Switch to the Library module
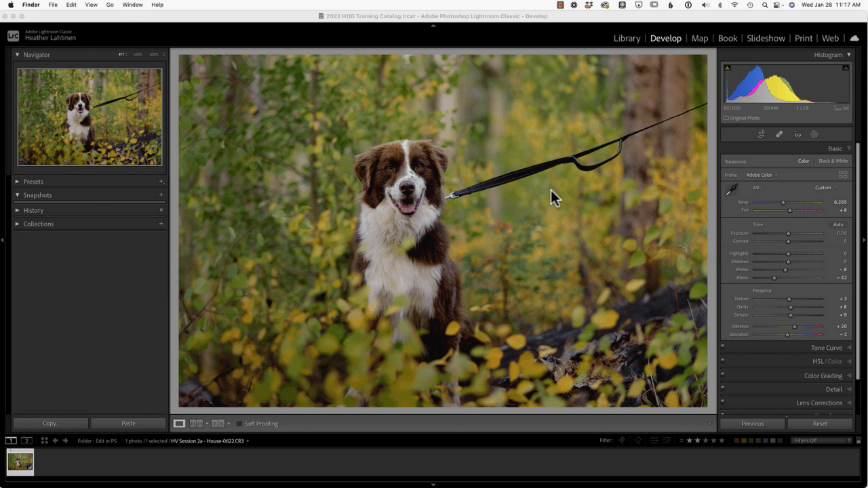 [x=627, y=39]
